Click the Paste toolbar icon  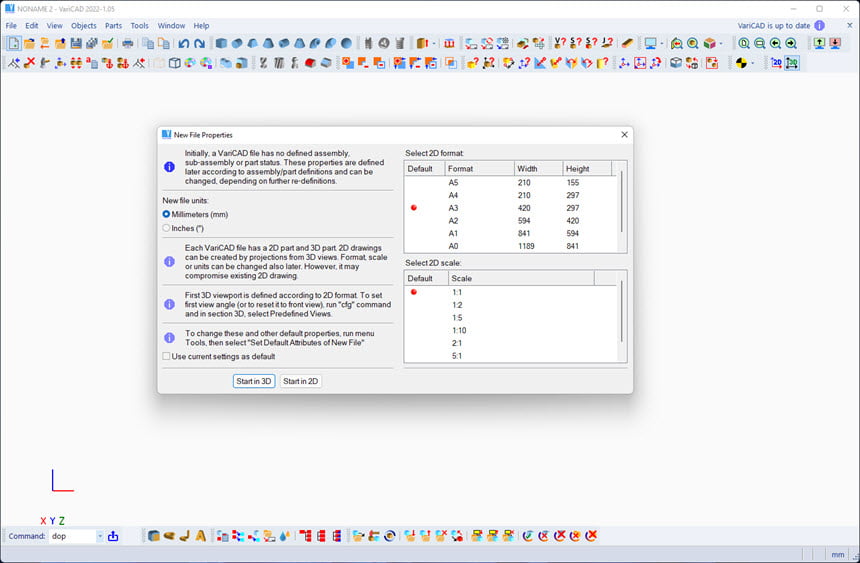[163, 43]
